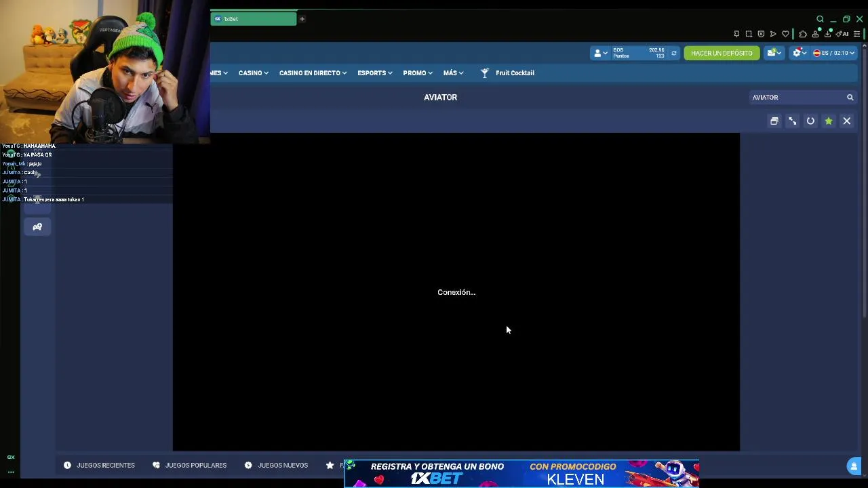Screen dimensions: 868x488
Task: Toggle Aviator as favorite with green star
Action: coord(829,121)
